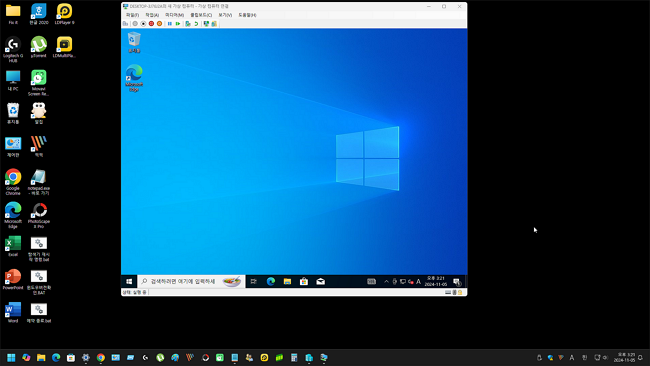The image size is (650, 366).
Task: Select the PhotoScape X Pro desktop shortcut
Action: [x=39, y=215]
